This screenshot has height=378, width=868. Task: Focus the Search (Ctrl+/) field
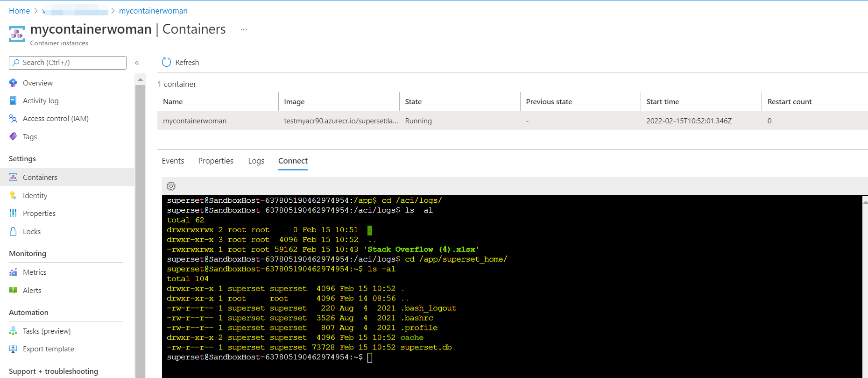pyautogui.click(x=68, y=63)
